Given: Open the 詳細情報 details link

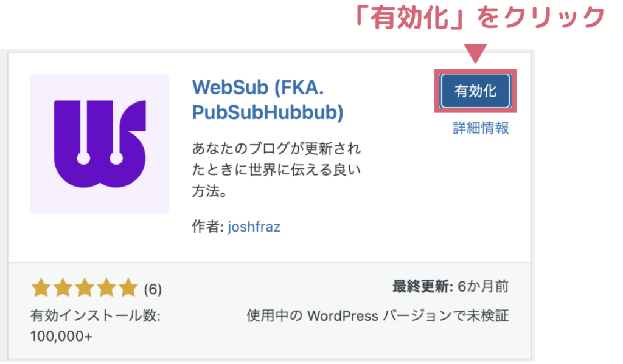Looking at the screenshot, I should pos(481,128).
